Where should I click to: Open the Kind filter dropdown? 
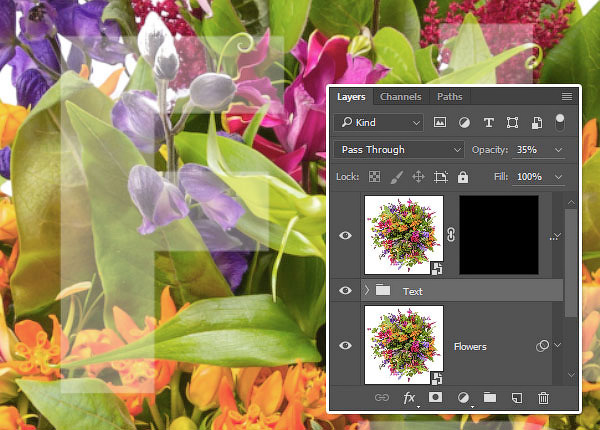(x=379, y=122)
